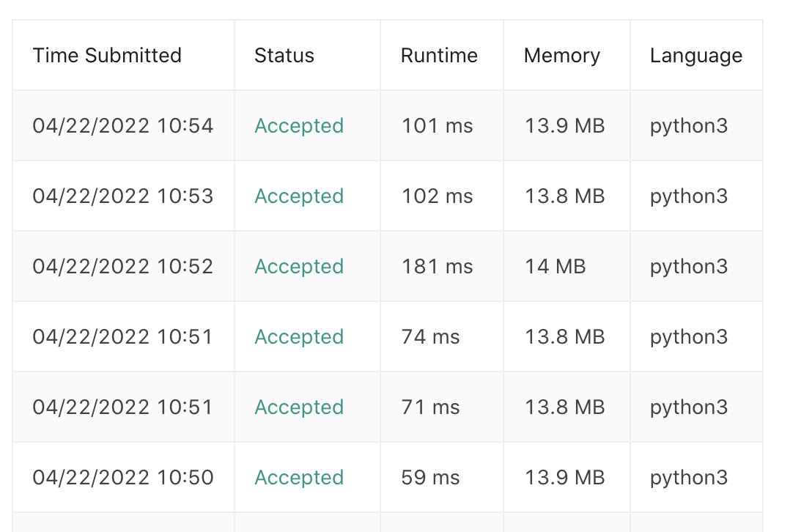Open the Accepted submission from 10:52
Viewport: 790px width, 532px height.
click(x=299, y=267)
